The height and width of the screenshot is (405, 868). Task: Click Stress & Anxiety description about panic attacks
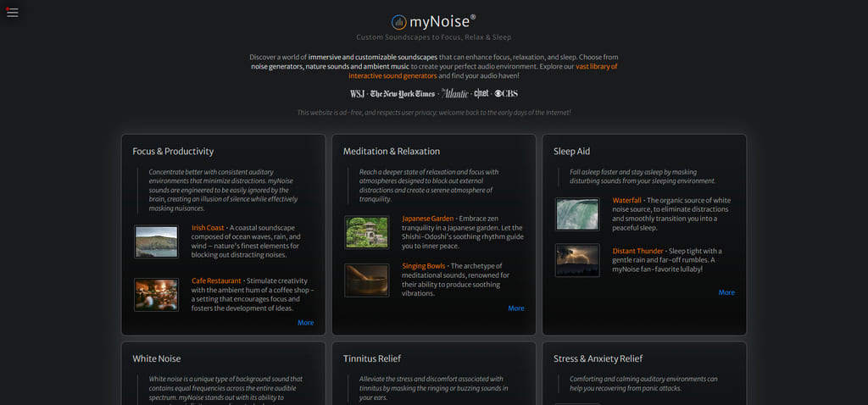click(644, 384)
